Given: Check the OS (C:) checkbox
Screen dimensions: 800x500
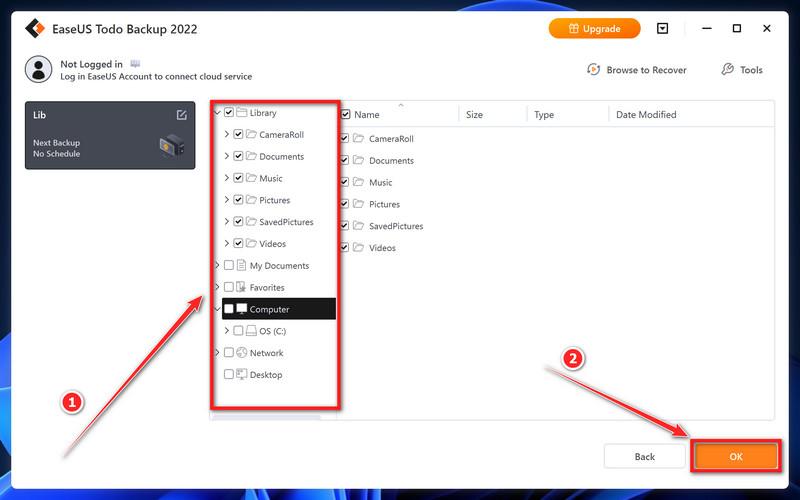Looking at the screenshot, I should pos(238,331).
